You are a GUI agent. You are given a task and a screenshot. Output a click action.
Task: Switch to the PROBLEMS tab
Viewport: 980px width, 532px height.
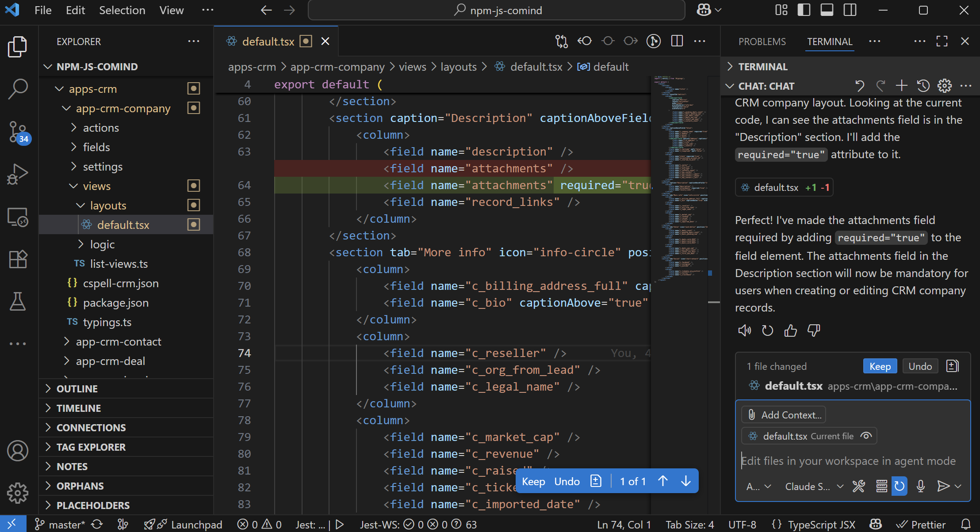pos(762,42)
